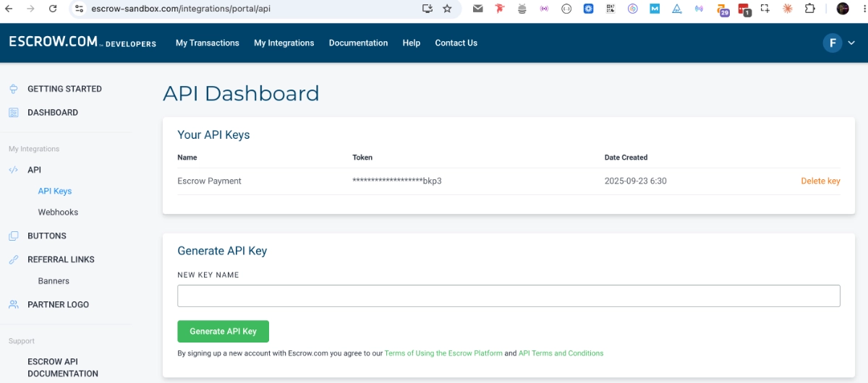Select DASHBOARD in sidebar
This screenshot has width=868, height=383.
tap(53, 113)
